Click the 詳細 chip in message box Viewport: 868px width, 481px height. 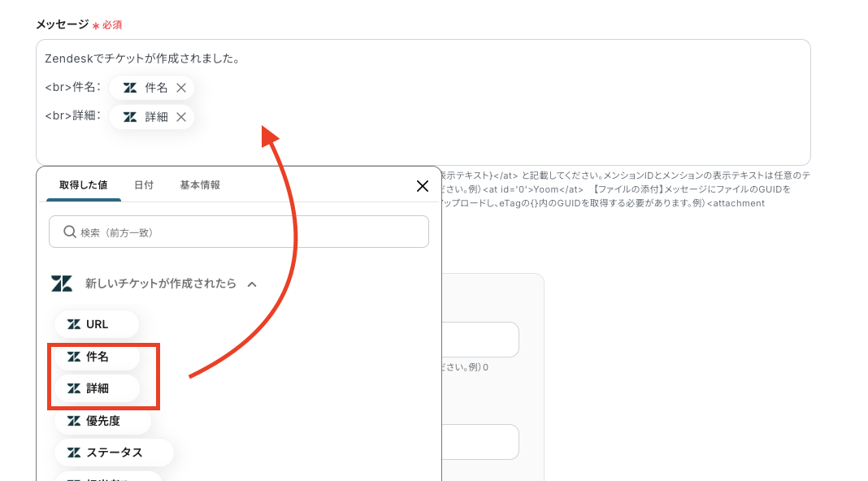(x=152, y=117)
